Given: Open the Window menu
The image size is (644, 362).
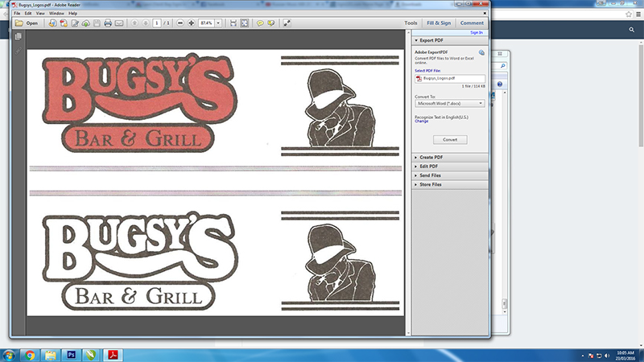Looking at the screenshot, I should coord(56,13).
